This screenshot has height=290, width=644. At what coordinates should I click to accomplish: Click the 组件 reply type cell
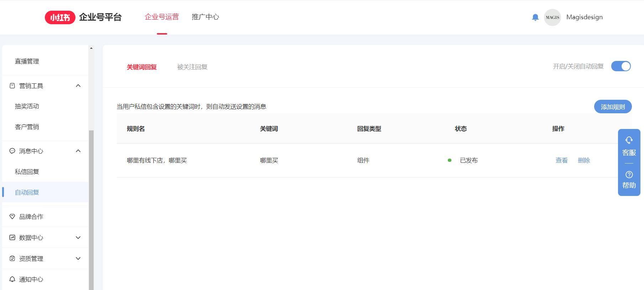tap(363, 160)
